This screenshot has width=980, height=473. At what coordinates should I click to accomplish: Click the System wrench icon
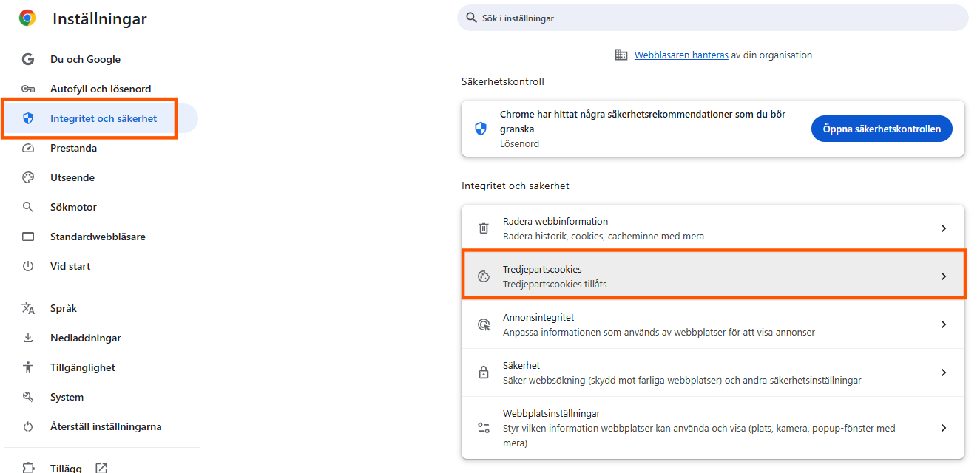click(27, 397)
